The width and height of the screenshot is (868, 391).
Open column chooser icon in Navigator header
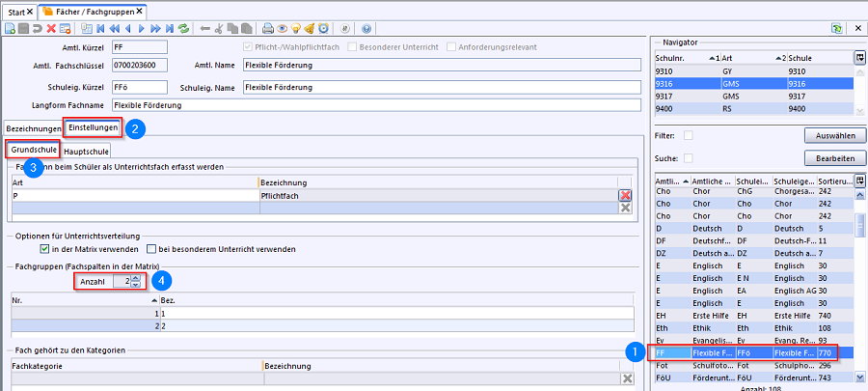pyautogui.click(x=859, y=58)
